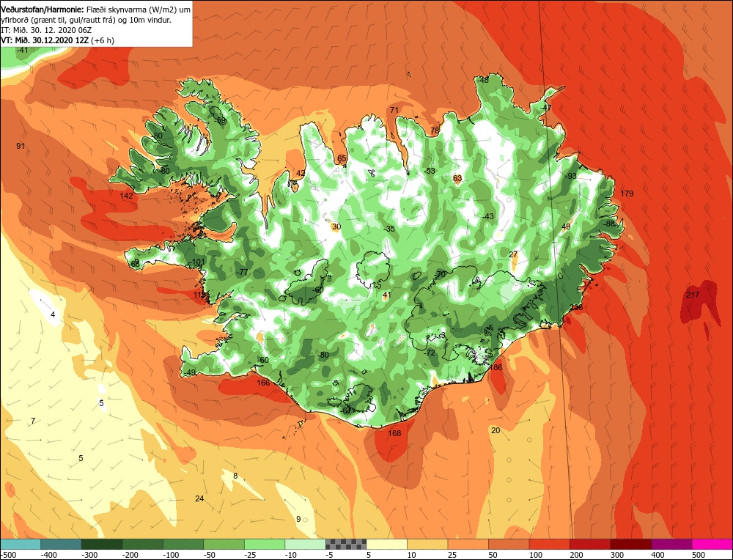733x560 pixels.
Task: Click the -101 value in western Iceland
Action: 198,262
